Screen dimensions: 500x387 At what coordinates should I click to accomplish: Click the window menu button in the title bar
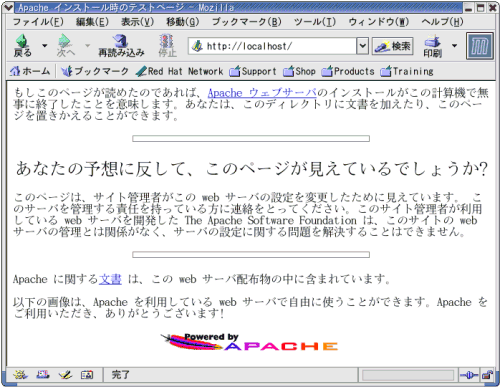(x=8, y=7)
